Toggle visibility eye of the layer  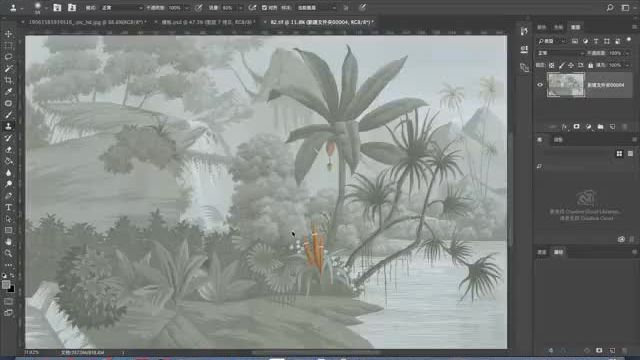coord(540,85)
